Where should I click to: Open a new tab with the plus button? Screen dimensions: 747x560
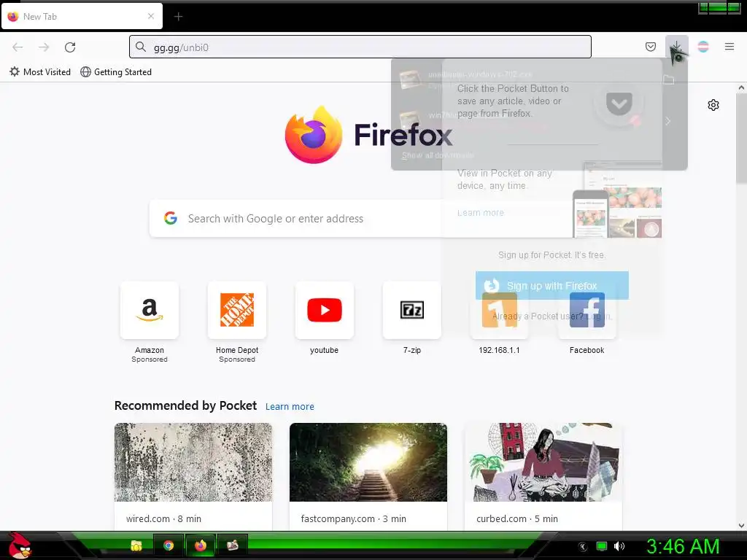pos(178,17)
